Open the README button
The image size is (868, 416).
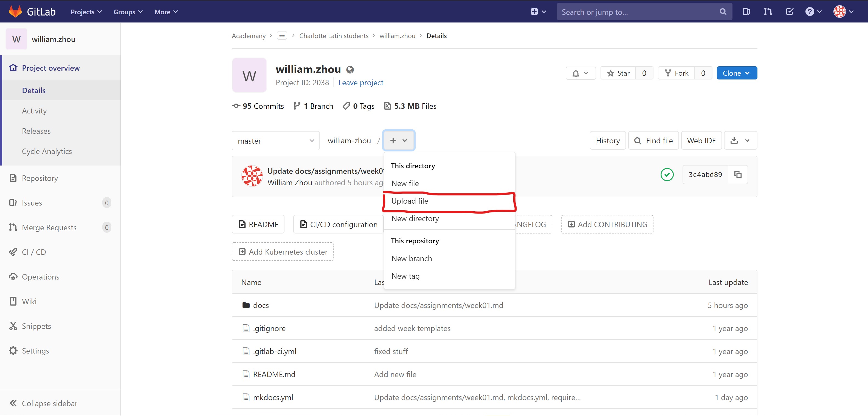258,224
